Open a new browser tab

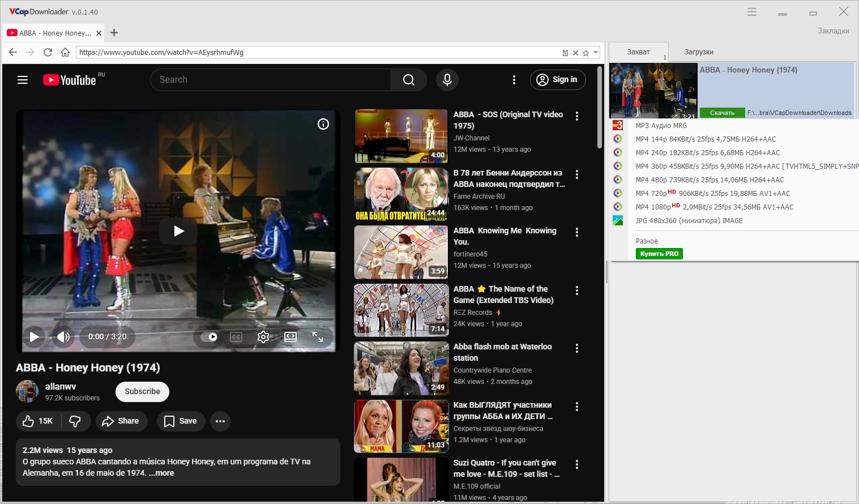114,32
